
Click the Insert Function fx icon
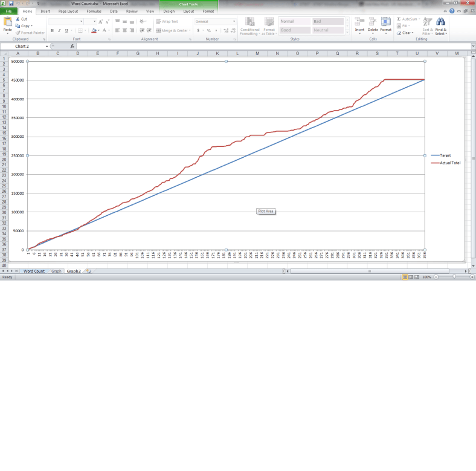click(72, 46)
